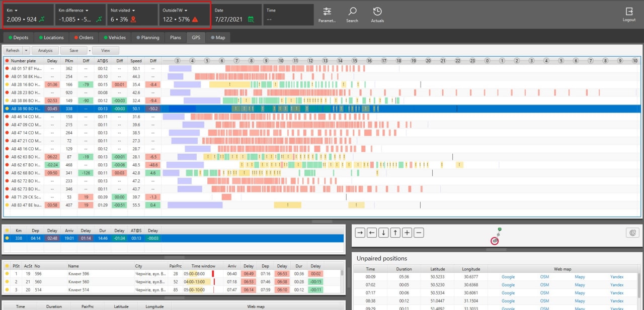Open OSM link for the 07:02 position
644x310 pixels.
(544, 285)
